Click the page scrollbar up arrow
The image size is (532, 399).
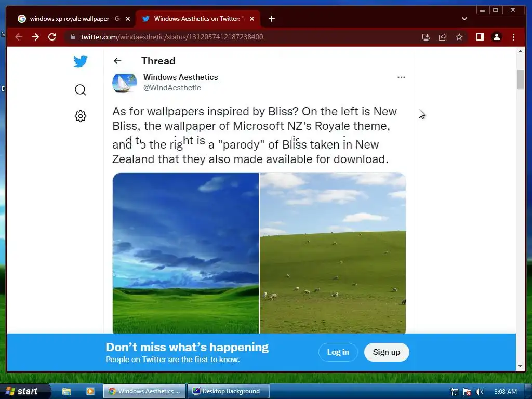tap(520, 51)
